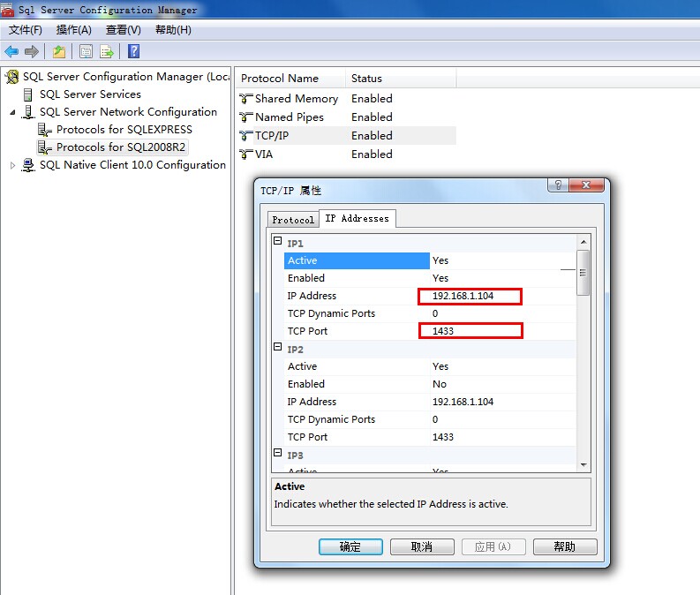Viewport: 700px width, 595px height.
Task: Click the Back arrow toolbar icon
Action: pyautogui.click(x=11, y=51)
